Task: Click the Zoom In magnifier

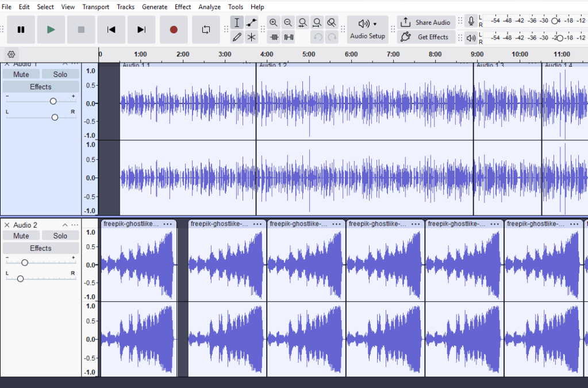Action: coord(274,22)
